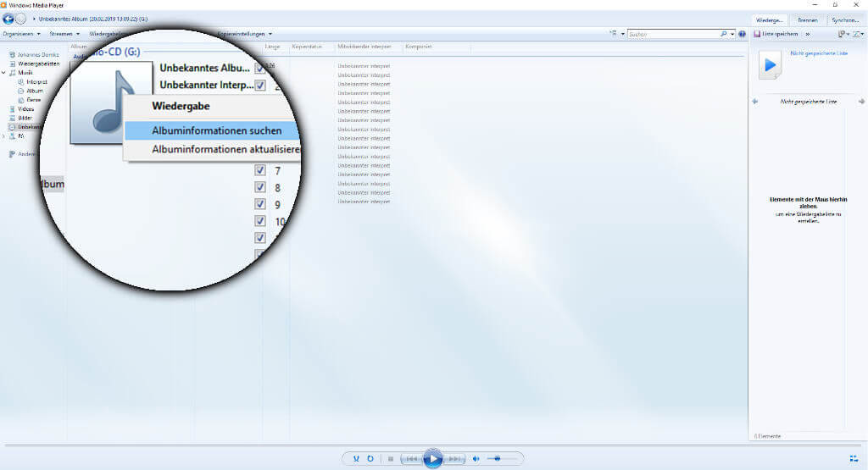Click the search magnifier icon
The height and width of the screenshot is (470, 868).
pos(724,34)
